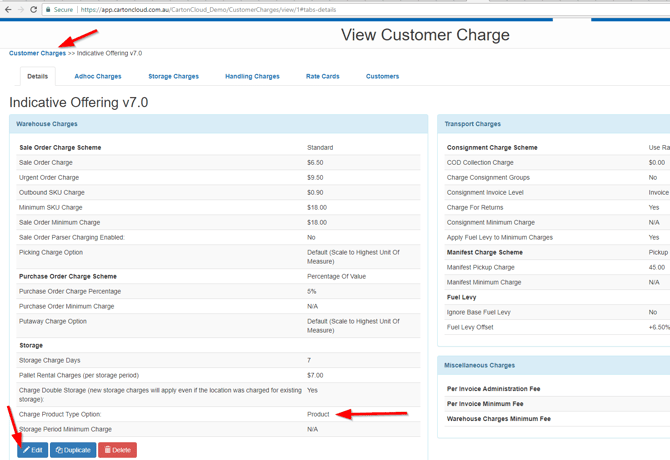This screenshot has height=460, width=670.
Task: Click the Fuel Levy Offset label
Action: pyautogui.click(x=470, y=327)
